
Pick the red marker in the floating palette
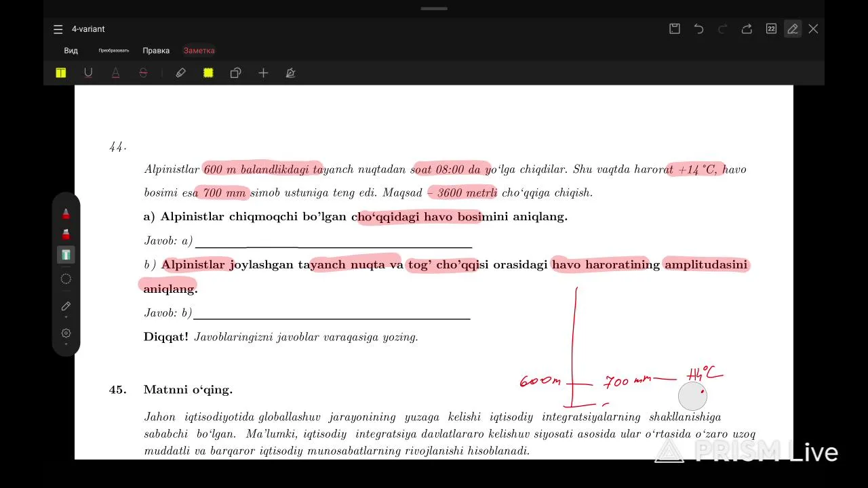click(x=66, y=235)
